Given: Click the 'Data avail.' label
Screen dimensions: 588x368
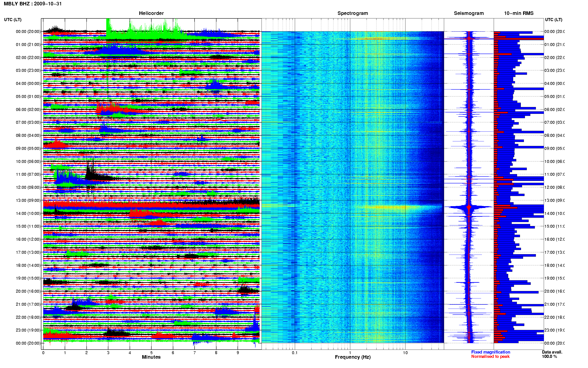Looking at the screenshot, I should tap(552, 352).
